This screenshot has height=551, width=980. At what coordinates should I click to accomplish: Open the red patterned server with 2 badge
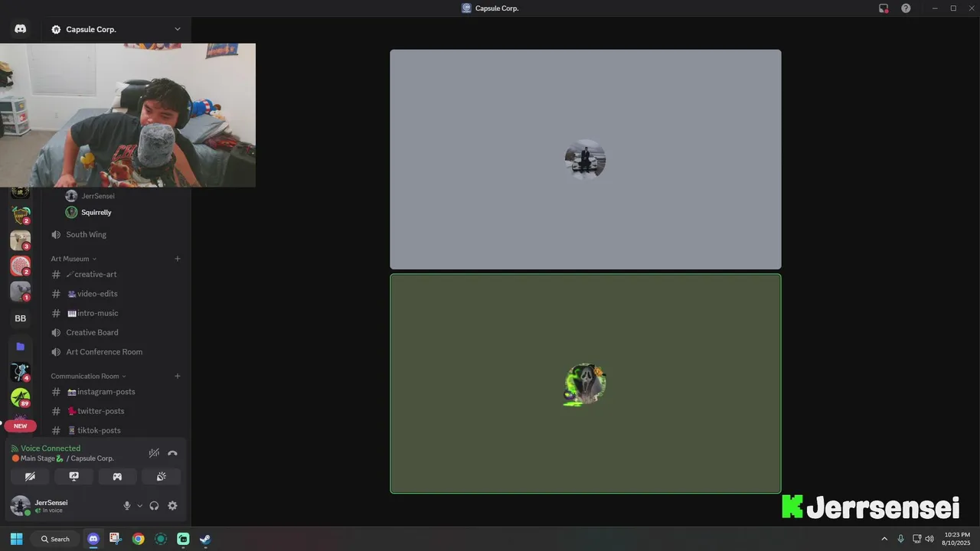21,266
